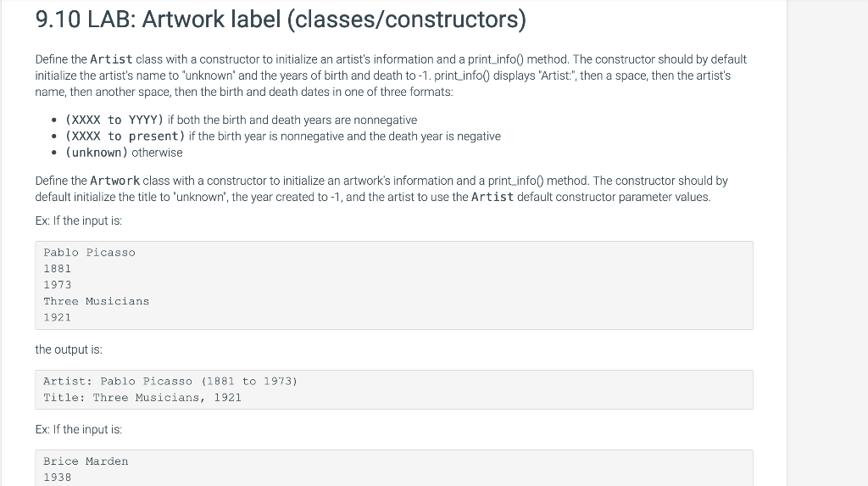Click "Pablo Picasso" line in the input box
This screenshot has width=868, height=486.
[89, 253]
